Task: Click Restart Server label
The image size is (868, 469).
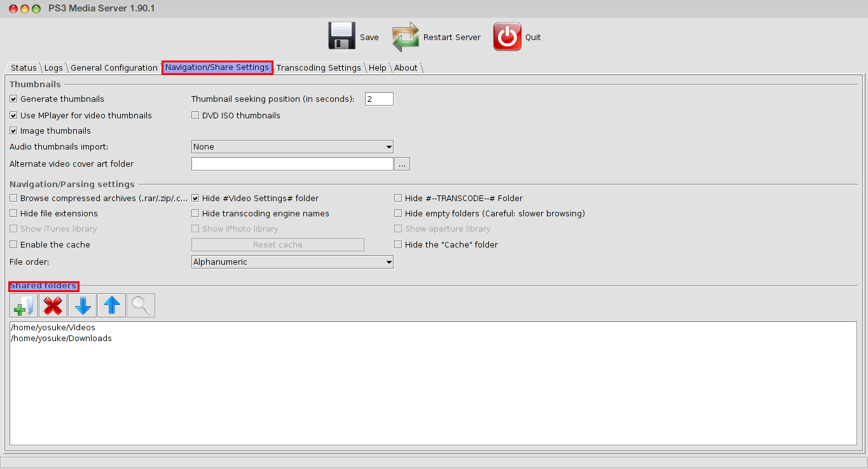Action: tap(452, 38)
